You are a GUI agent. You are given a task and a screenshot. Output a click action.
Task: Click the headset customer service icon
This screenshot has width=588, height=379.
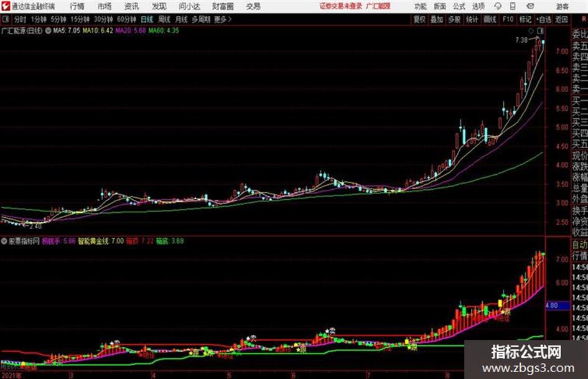[498, 6]
